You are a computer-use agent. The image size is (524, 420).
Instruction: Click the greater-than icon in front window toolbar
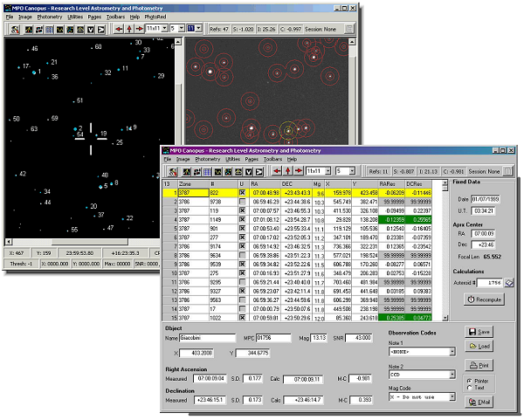click(x=259, y=172)
